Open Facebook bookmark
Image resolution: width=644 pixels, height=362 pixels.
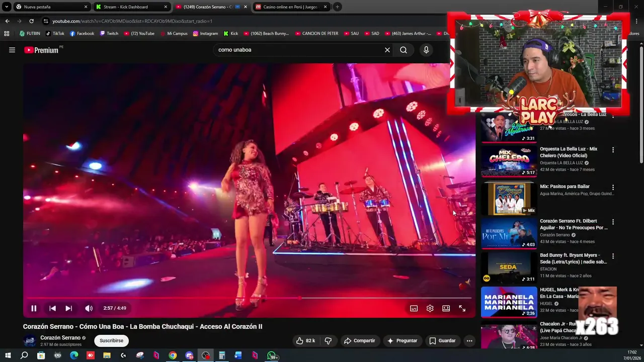pyautogui.click(x=82, y=34)
